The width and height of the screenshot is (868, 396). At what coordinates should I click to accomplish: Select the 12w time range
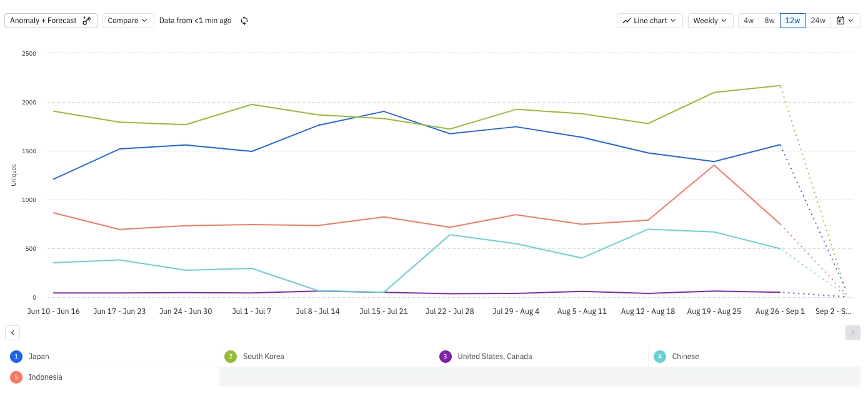click(792, 21)
